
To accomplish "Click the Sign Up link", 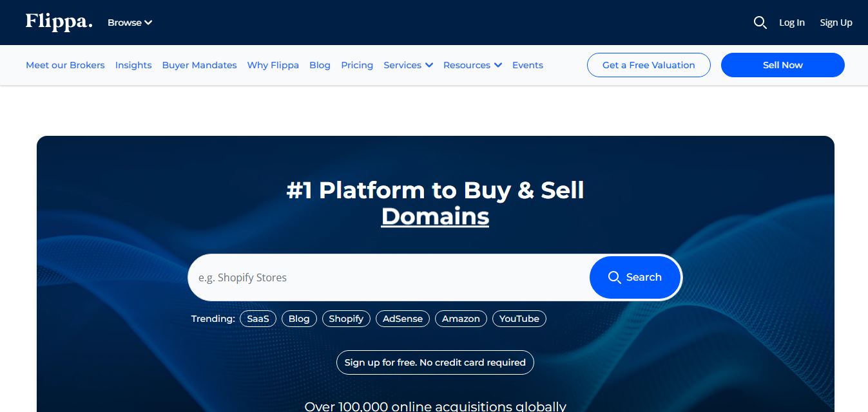I will (x=836, y=23).
